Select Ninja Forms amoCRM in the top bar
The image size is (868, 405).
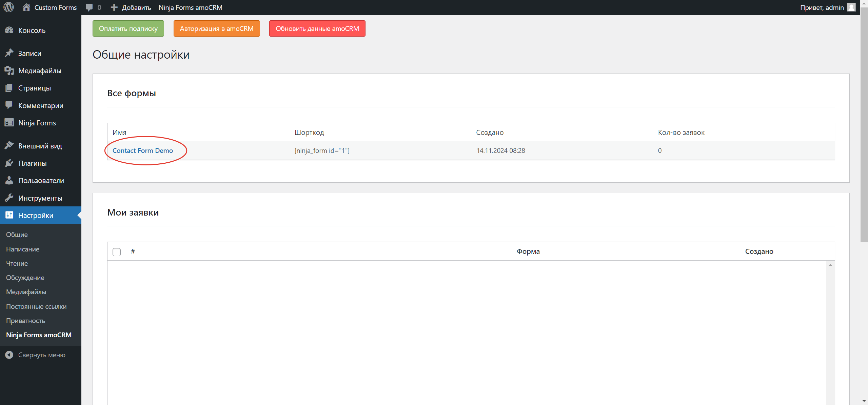[191, 7]
